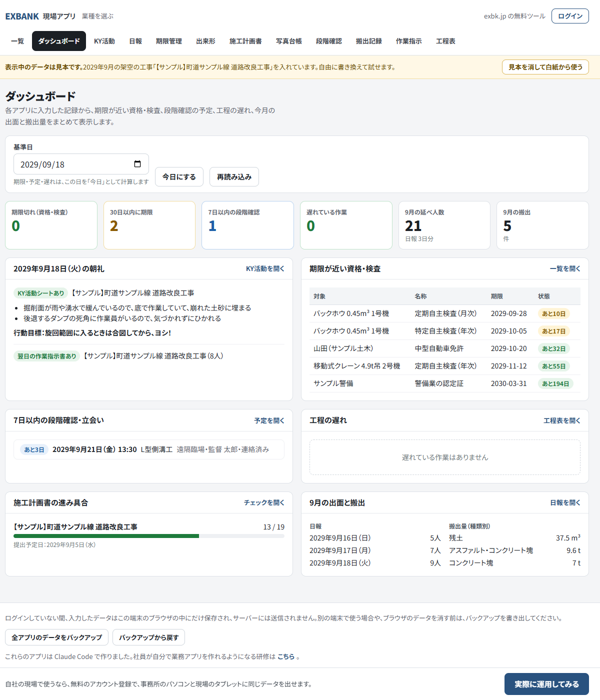This screenshot has height=700, width=600.
Task: Click the 基準日 date input field
Action: [x=81, y=164]
